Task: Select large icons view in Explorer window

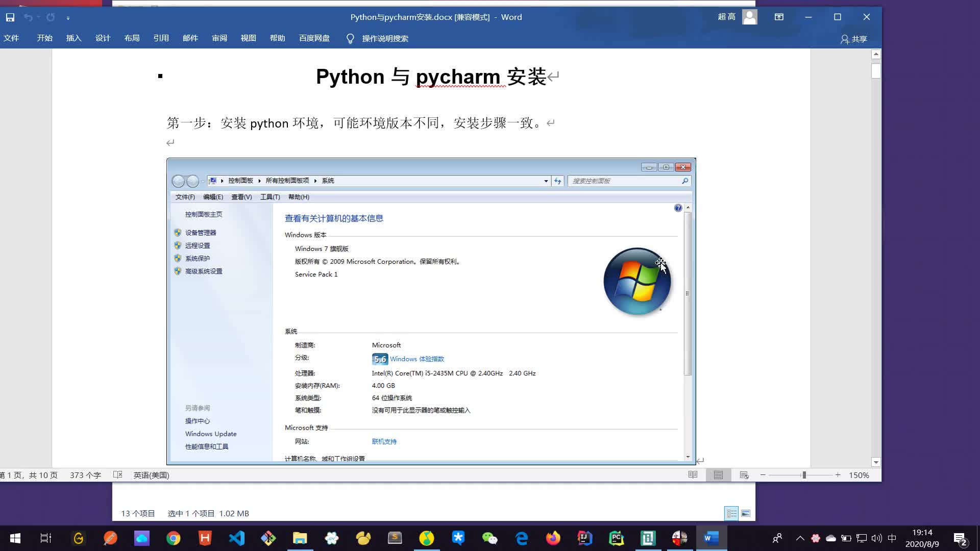Action: pyautogui.click(x=746, y=513)
